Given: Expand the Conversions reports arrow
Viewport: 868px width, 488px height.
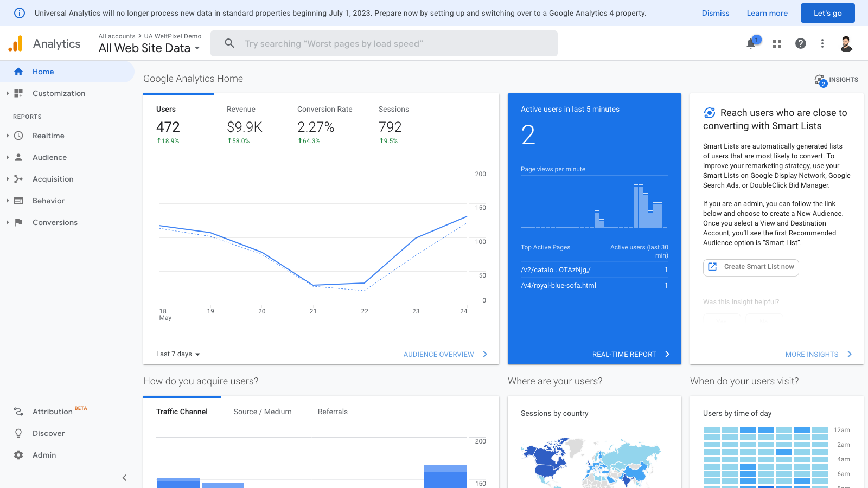Looking at the screenshot, I should [x=8, y=222].
